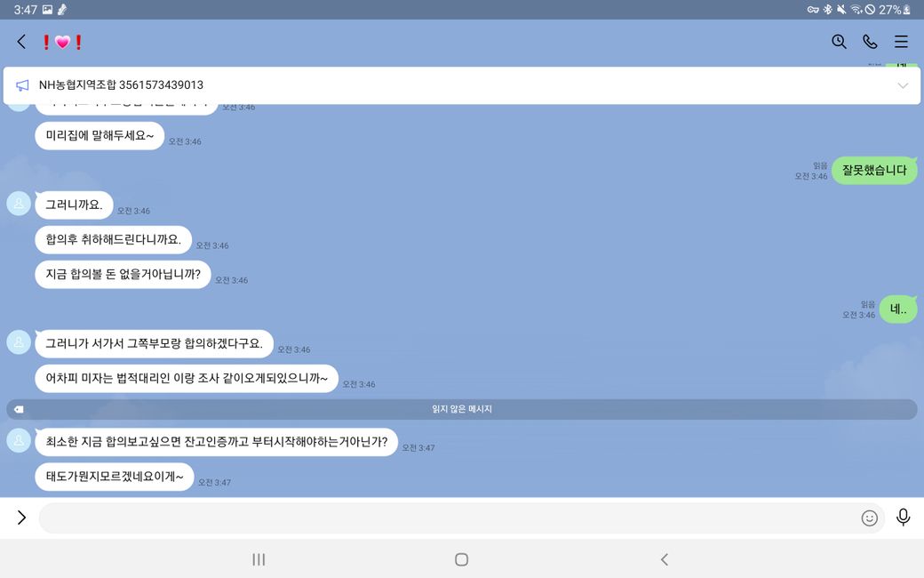Open emoji picker smiley icon

click(x=869, y=518)
